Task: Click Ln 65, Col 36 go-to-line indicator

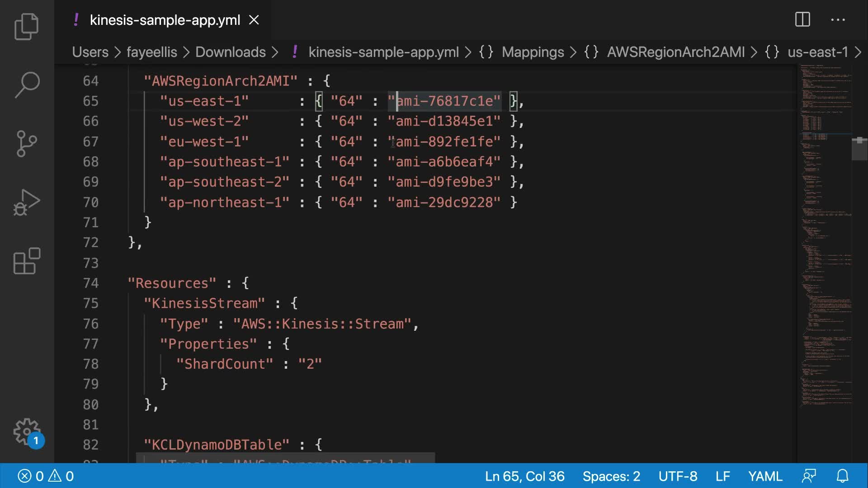Action: [x=524, y=476]
